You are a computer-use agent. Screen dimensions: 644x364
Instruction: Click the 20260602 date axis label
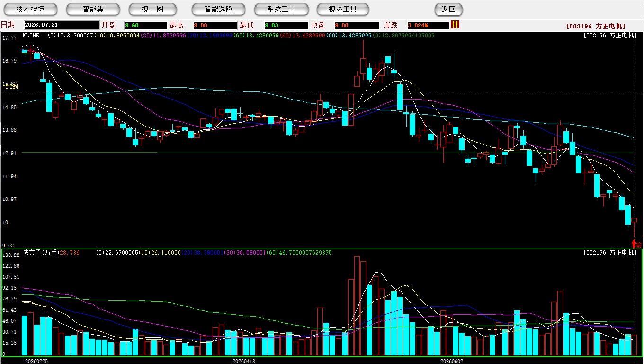point(452,361)
